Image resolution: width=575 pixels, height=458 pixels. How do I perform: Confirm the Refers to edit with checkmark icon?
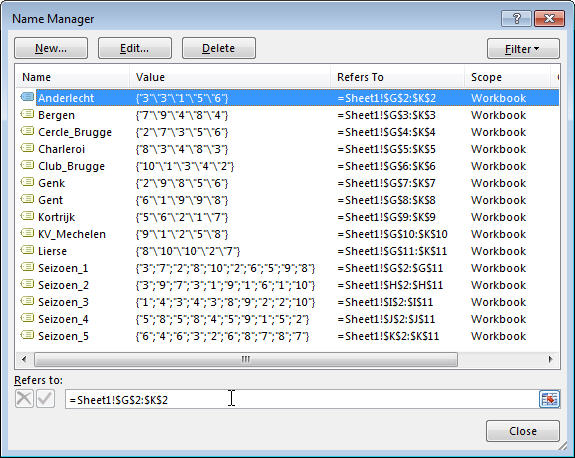(x=45, y=399)
